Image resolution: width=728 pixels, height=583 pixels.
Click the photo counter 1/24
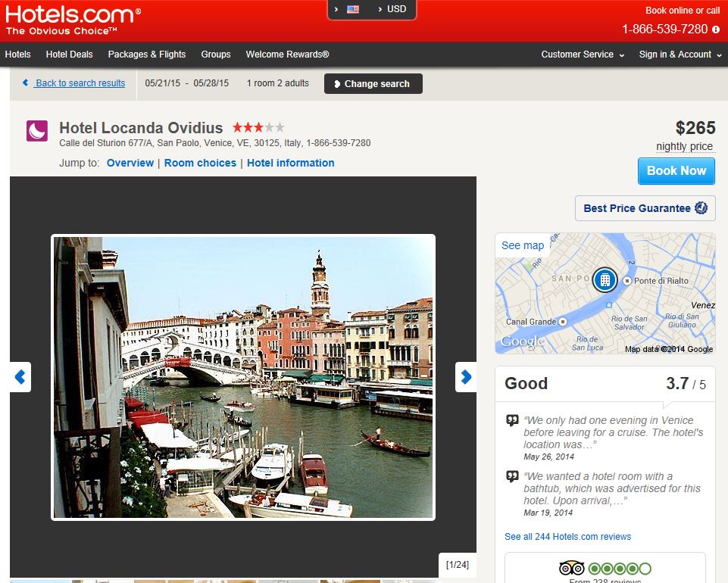458,565
